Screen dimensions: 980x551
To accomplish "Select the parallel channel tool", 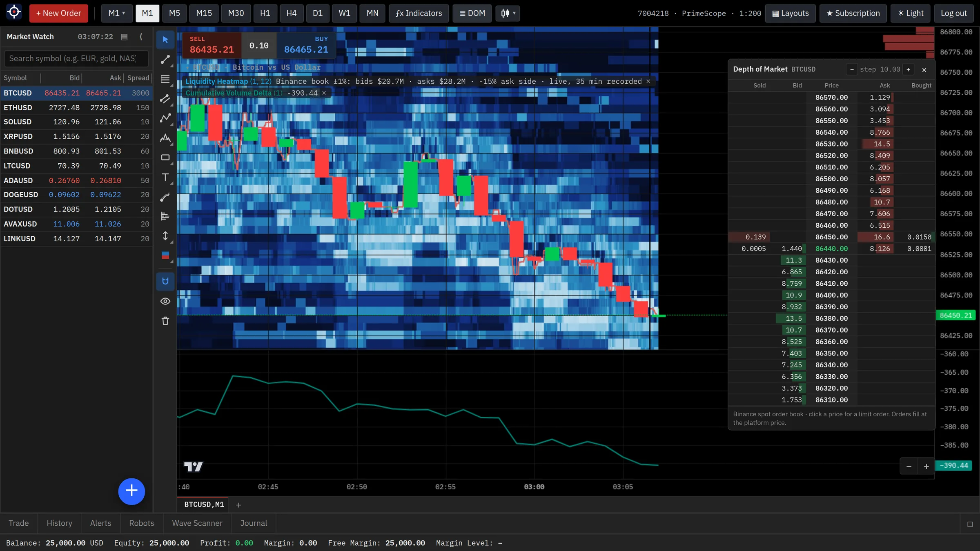I will [x=165, y=99].
